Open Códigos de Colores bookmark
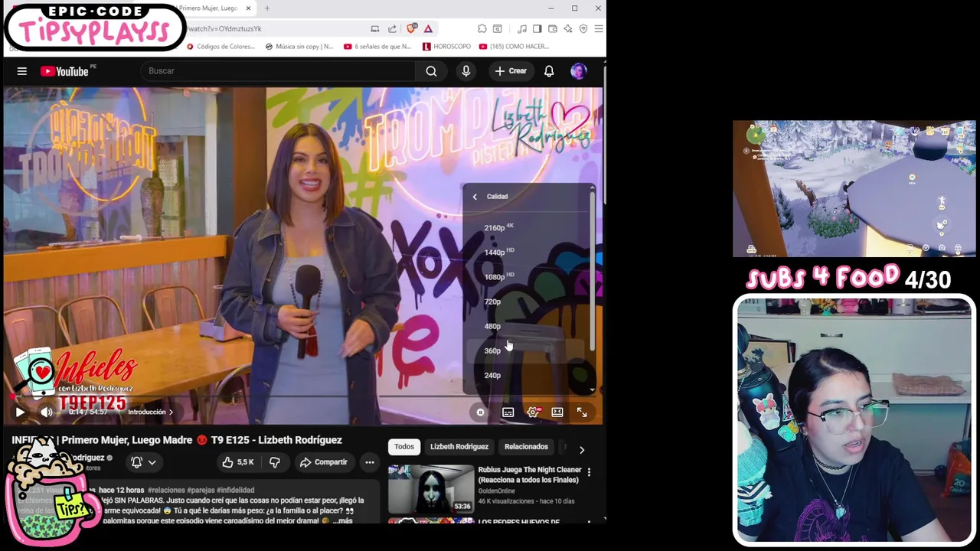 [x=221, y=47]
